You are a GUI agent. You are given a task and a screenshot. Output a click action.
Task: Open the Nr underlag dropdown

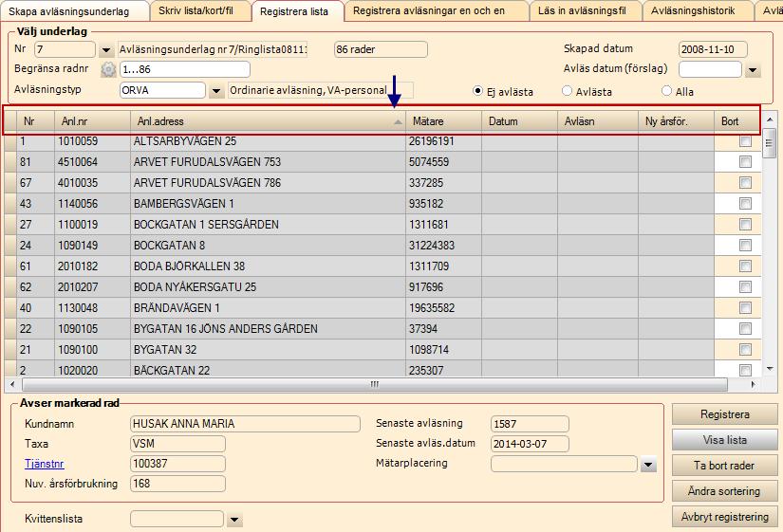105,50
